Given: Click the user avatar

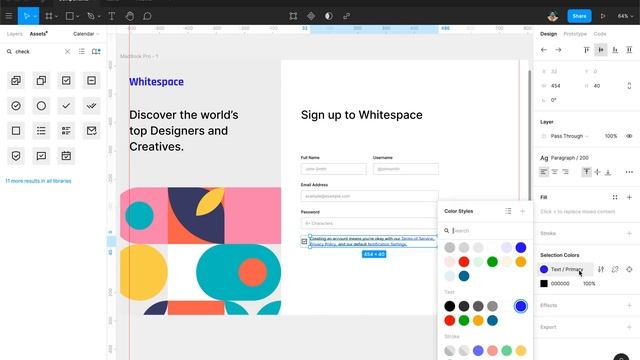Looking at the screenshot, I should tap(553, 16).
